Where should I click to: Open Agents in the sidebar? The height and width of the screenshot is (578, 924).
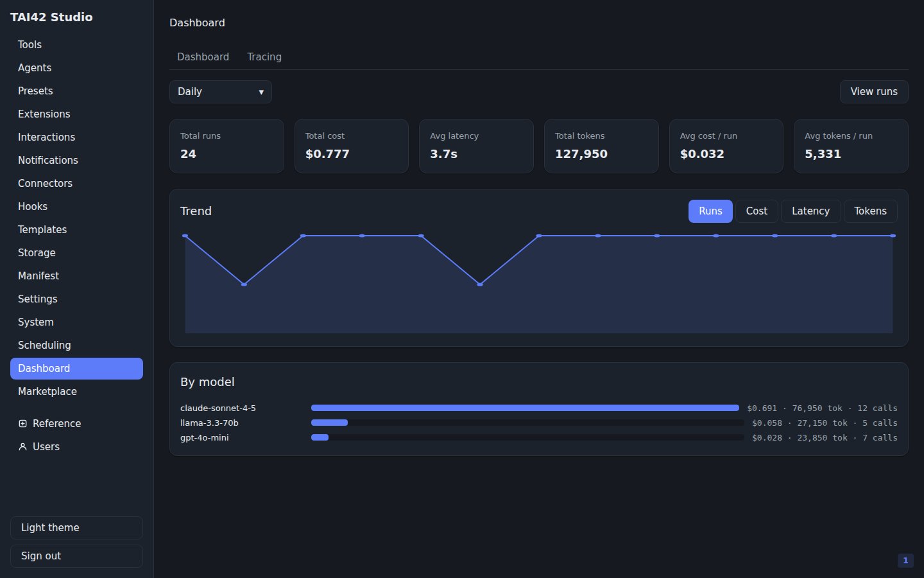76,67
